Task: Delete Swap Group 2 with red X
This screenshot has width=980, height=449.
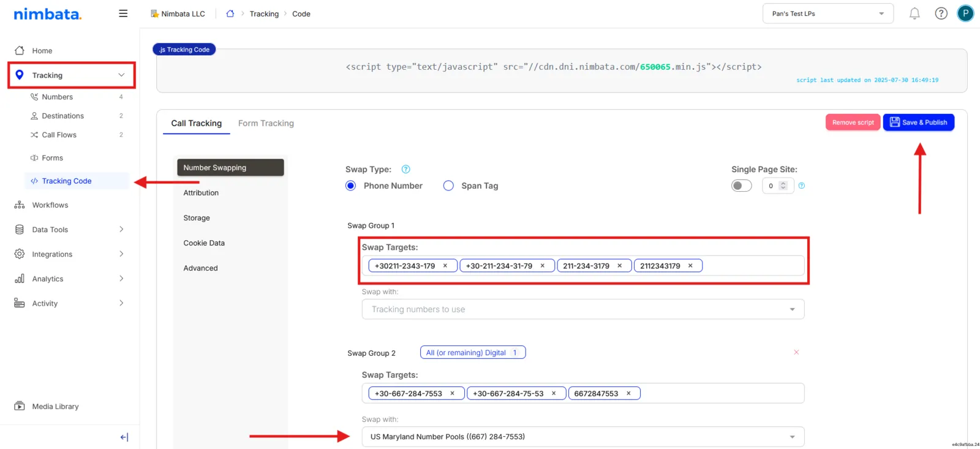Action: tap(796, 352)
